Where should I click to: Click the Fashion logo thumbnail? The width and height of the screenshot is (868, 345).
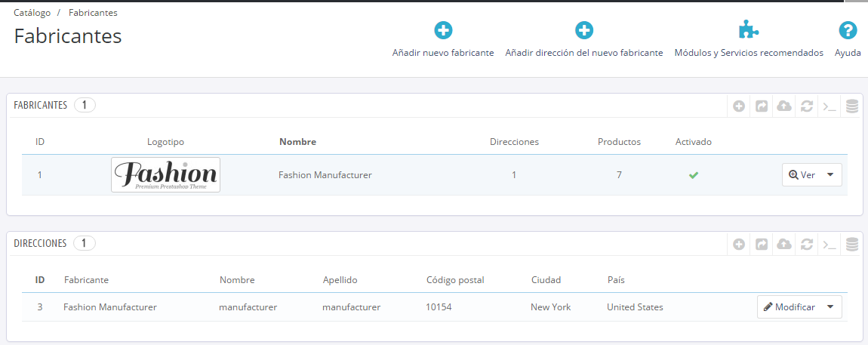coord(165,174)
